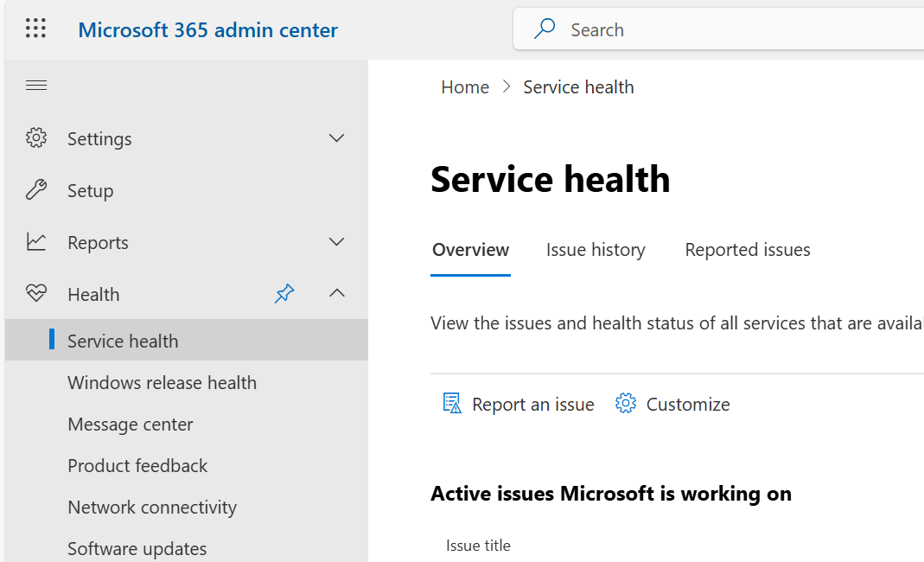The height and width of the screenshot is (562, 924).
Task: Switch to the Issue history tab
Action: tap(596, 250)
